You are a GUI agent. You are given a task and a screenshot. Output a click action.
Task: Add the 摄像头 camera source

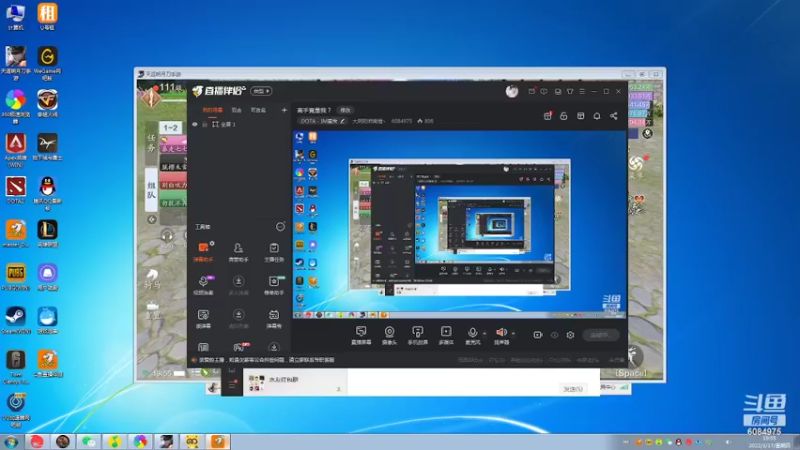tap(389, 335)
